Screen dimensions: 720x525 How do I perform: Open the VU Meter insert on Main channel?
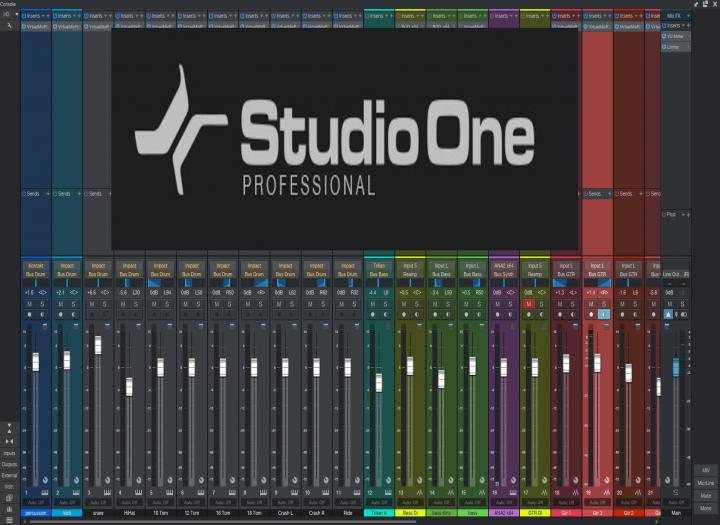tap(676, 36)
